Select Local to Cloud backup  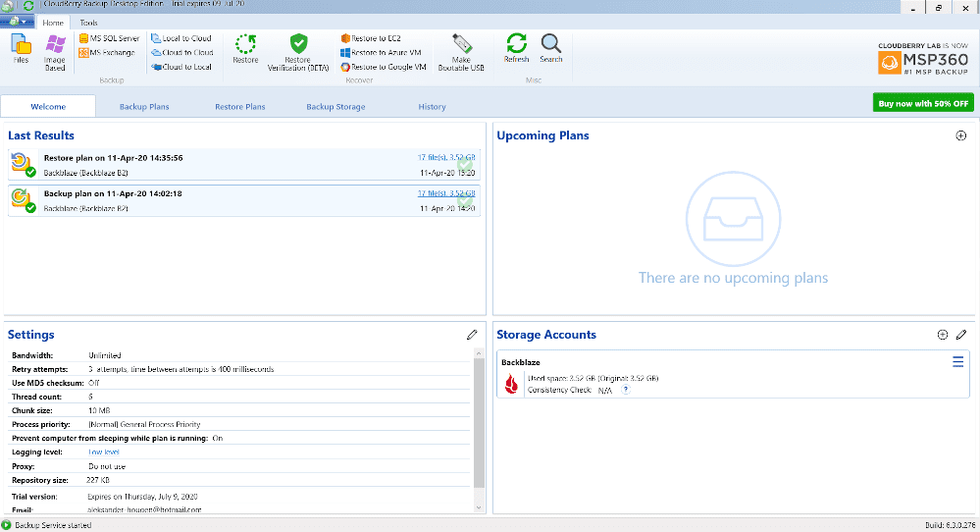(x=181, y=38)
